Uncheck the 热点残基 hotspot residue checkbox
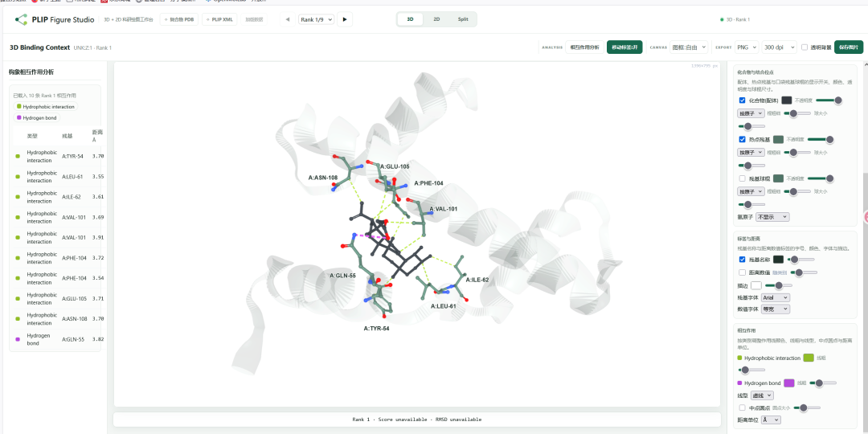 point(742,140)
